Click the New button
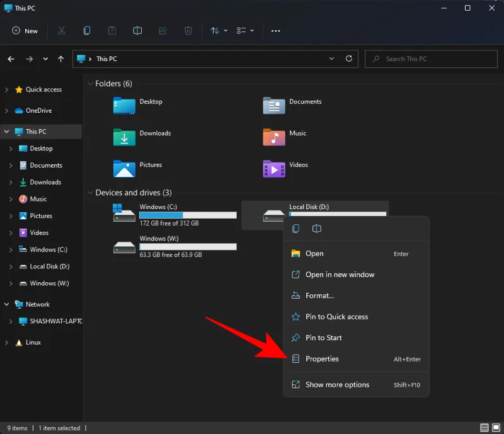 pos(24,30)
